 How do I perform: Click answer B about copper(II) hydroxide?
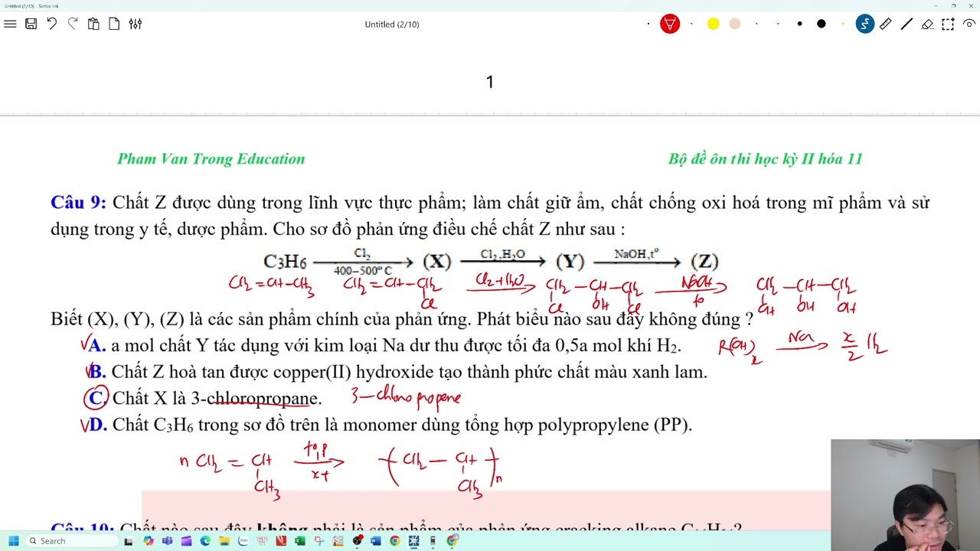click(398, 373)
